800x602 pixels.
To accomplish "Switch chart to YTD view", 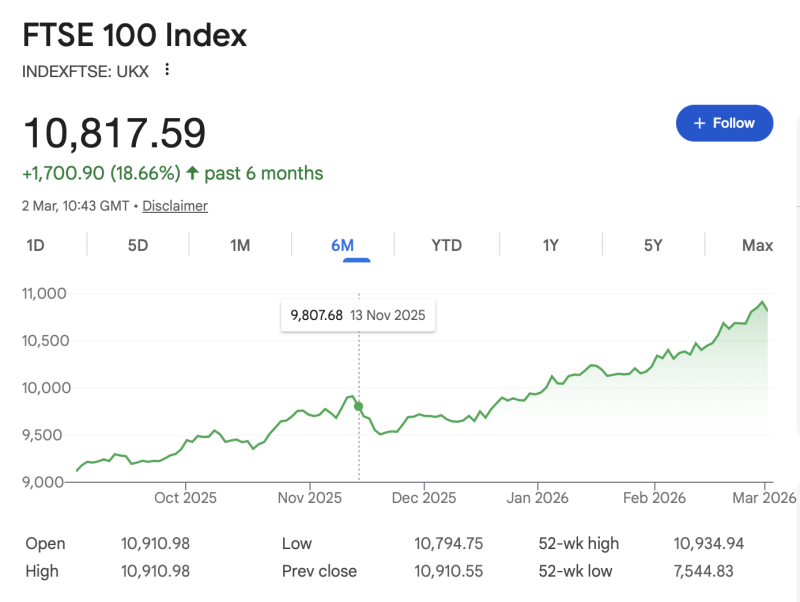I will [446, 245].
